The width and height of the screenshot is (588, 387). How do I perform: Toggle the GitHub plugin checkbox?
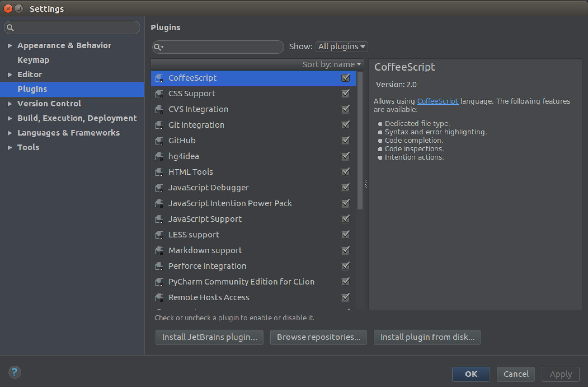(346, 140)
